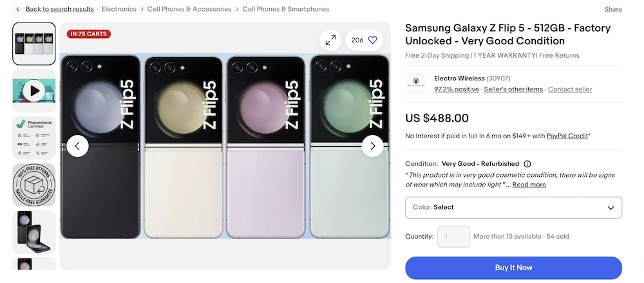Open the Seller's other items link
644x283 pixels.
pyautogui.click(x=513, y=89)
